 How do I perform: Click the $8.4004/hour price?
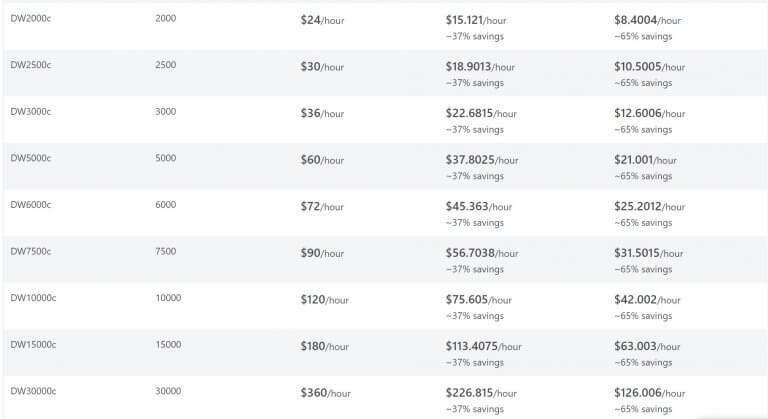(x=647, y=20)
